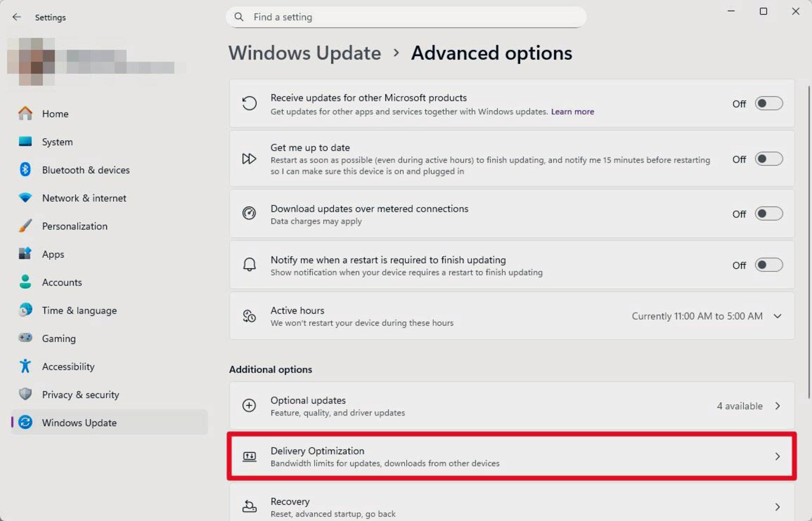Click the Home house icon in sidebar
Viewport: 812px width, 521px height.
(25, 113)
